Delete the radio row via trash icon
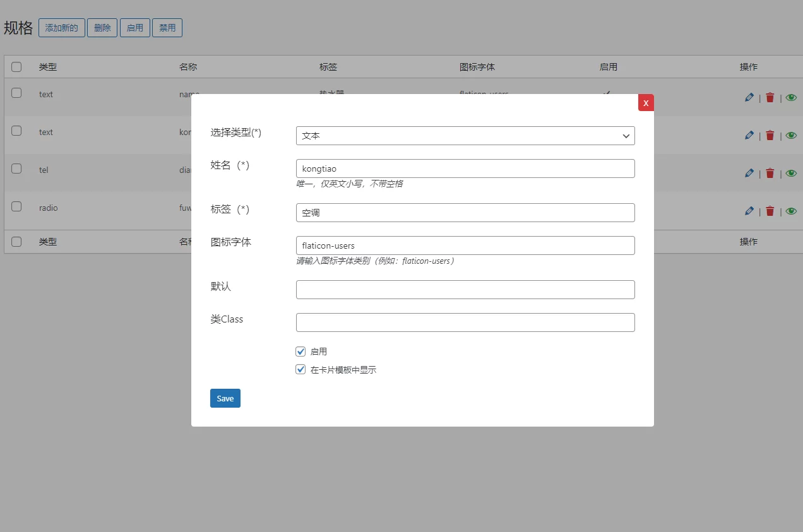The image size is (803, 532). [770, 211]
